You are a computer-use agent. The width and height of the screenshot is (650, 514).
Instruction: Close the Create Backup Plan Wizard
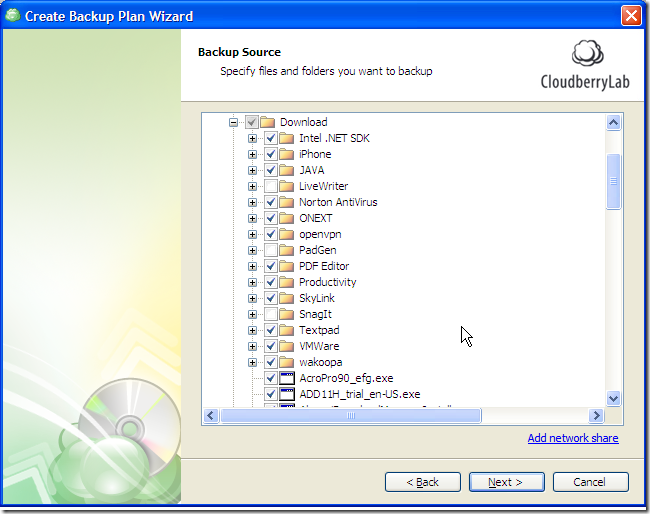pos(631,16)
